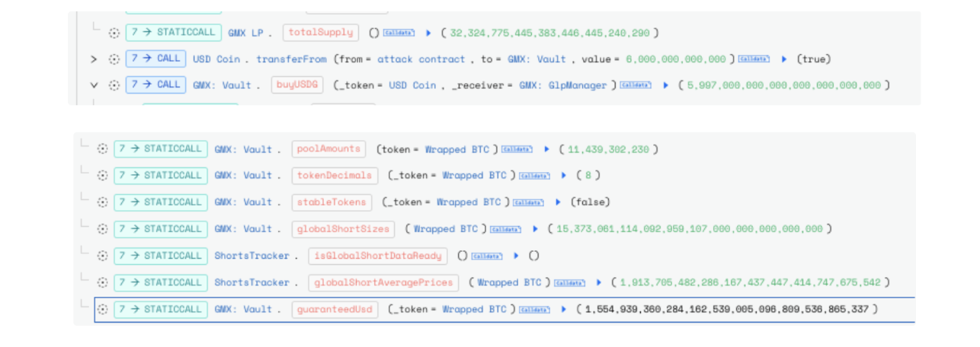Click the locate icon on the guaranteedUsd row
This screenshot has width=980, height=347.
pyautogui.click(x=102, y=310)
